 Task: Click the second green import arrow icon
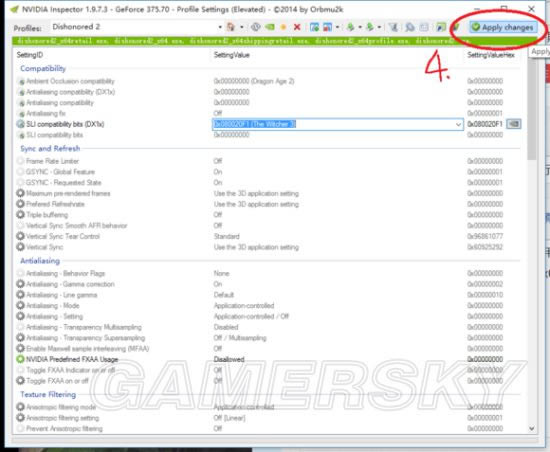coord(369,27)
